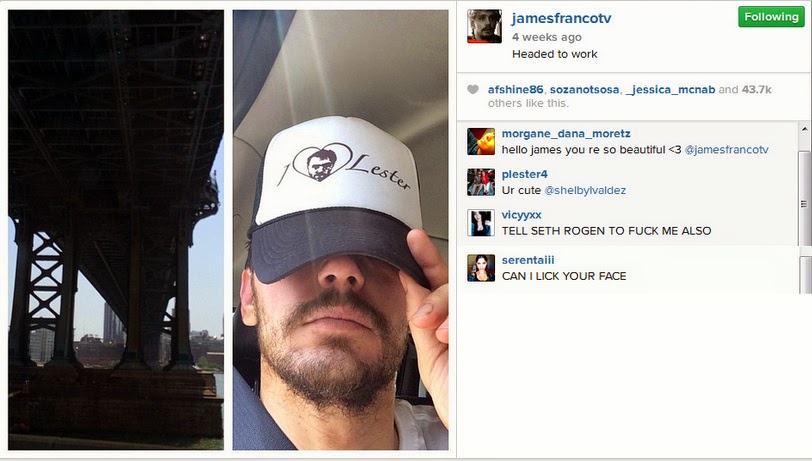Click the @shelbylvaldez mention
The width and height of the screenshot is (812, 461).
(x=585, y=190)
